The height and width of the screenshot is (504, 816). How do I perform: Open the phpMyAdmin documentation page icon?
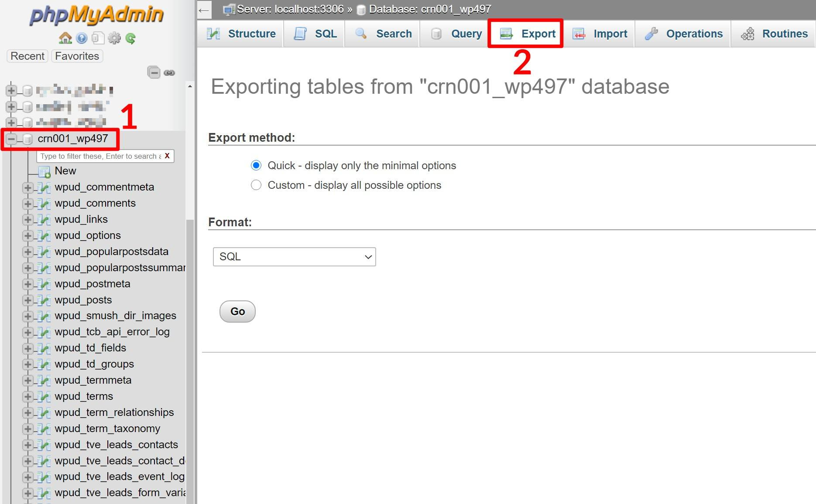tap(97, 38)
